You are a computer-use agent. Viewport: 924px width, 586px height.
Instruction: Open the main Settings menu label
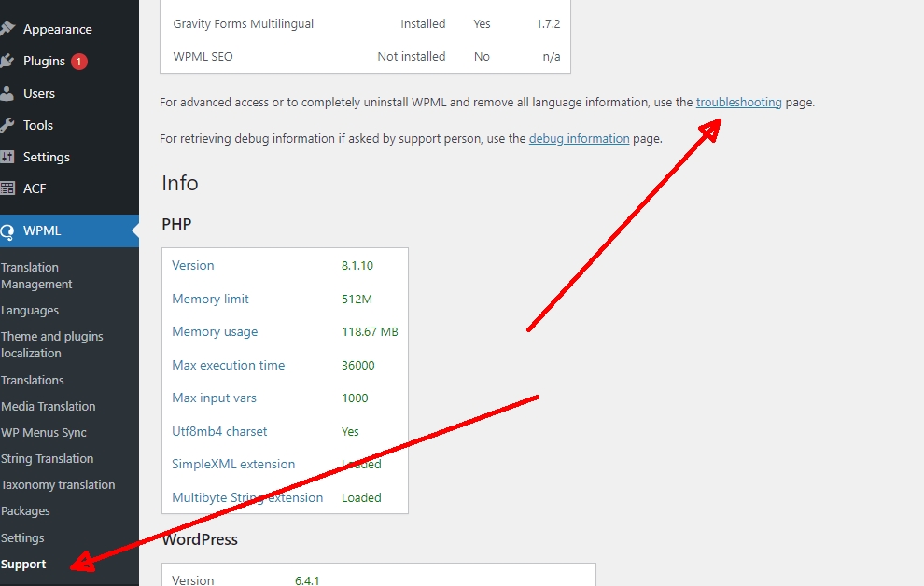pos(46,157)
